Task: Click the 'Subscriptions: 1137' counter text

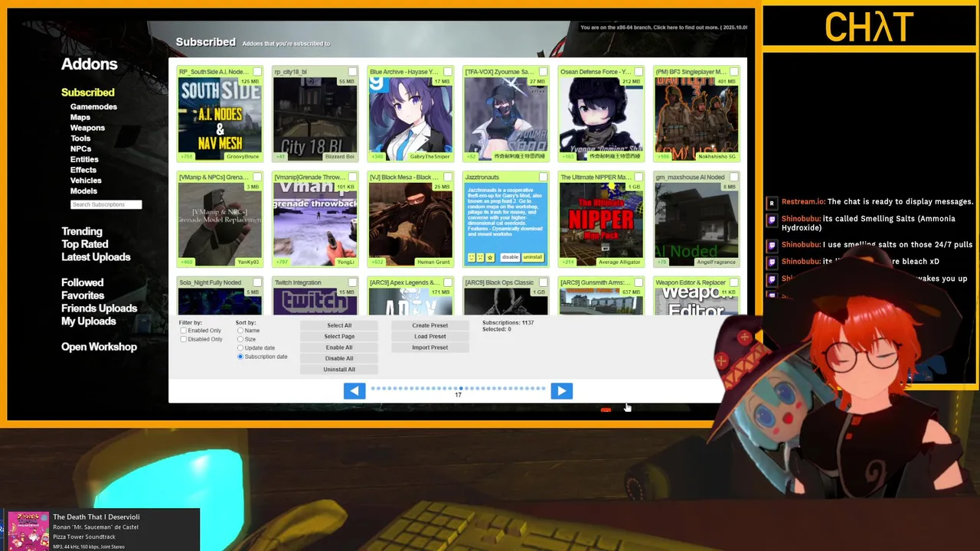Action: point(508,323)
